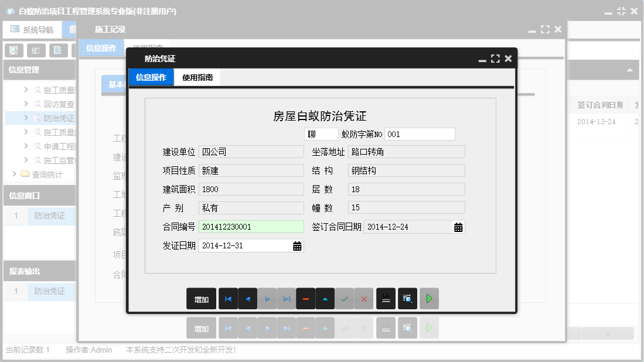Click inside the 合同编号 input field

point(251,227)
